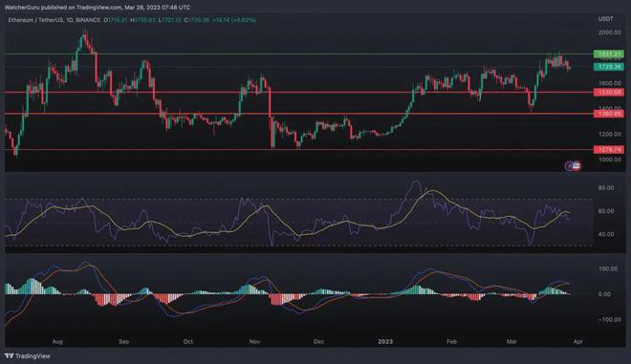Viewport: 631px width, 364px height.
Task: Click the Dec label on time axis
Action: pyautogui.click(x=318, y=341)
